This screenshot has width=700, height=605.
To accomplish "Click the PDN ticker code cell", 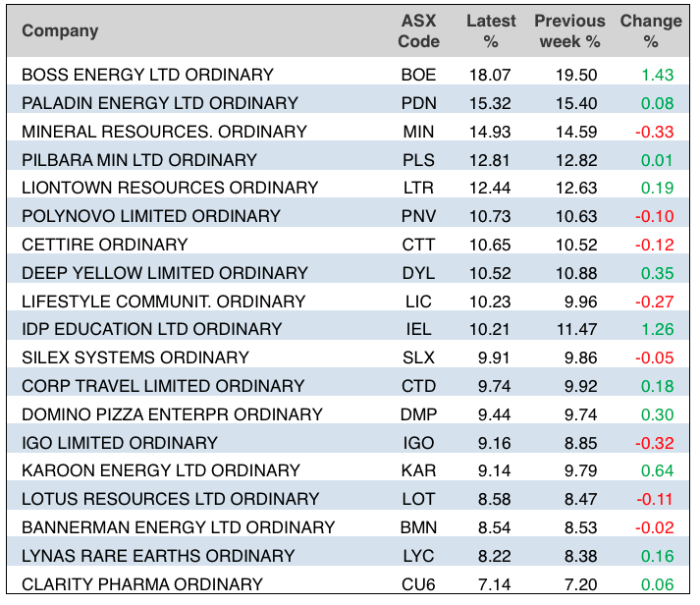I will click(x=419, y=103).
